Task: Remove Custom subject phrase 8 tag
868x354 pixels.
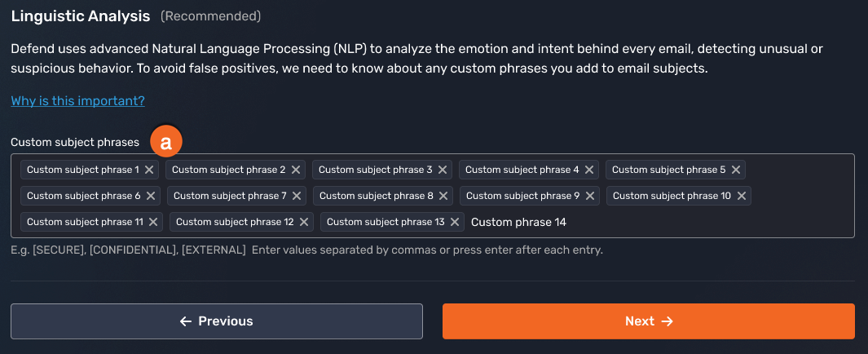Action: click(443, 196)
